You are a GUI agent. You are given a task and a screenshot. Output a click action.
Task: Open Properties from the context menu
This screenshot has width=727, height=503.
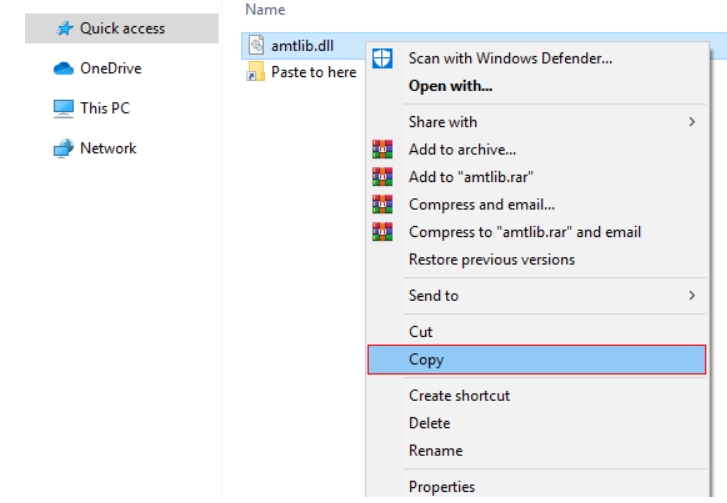point(442,488)
